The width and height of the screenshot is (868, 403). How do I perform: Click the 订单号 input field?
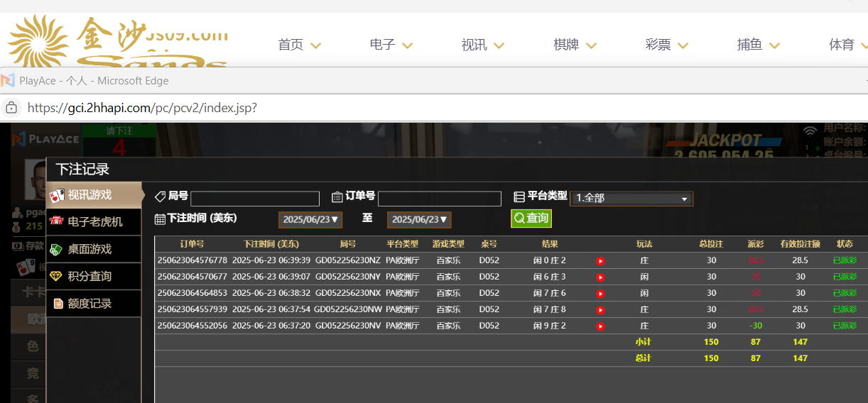click(439, 199)
